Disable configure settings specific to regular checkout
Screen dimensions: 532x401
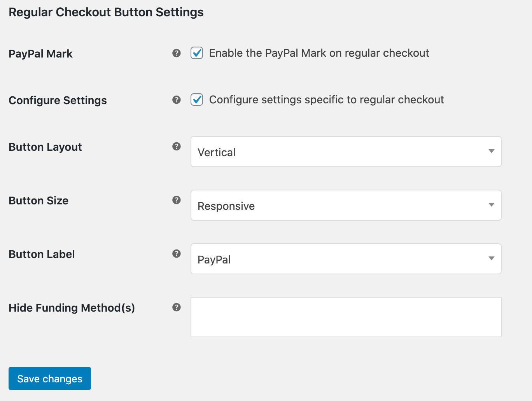point(197,99)
